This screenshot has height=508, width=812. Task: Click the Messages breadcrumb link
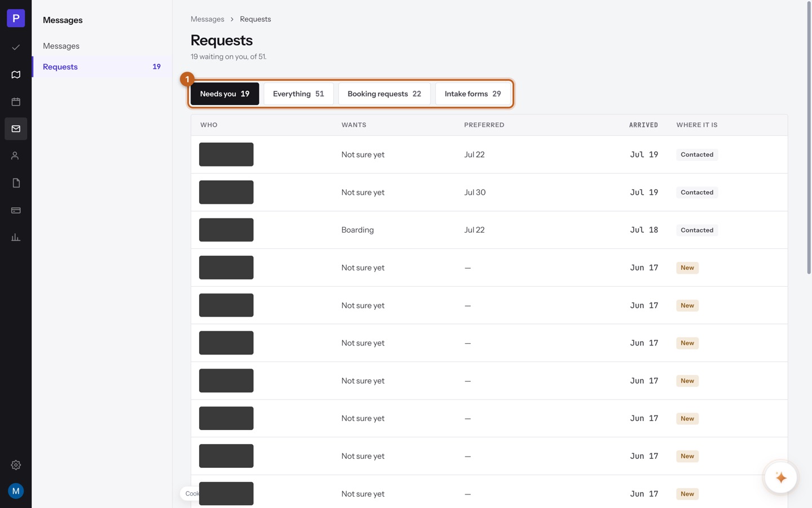(x=208, y=19)
